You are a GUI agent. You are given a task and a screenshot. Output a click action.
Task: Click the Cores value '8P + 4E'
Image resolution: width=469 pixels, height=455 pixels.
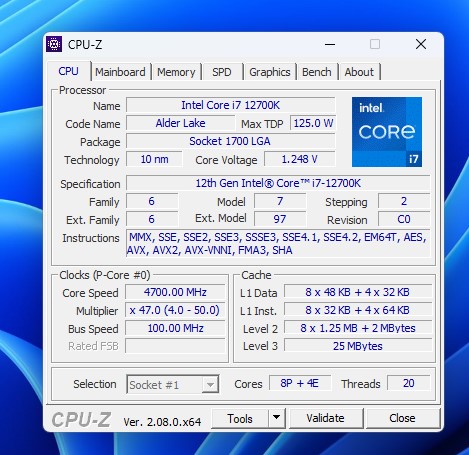(x=300, y=383)
